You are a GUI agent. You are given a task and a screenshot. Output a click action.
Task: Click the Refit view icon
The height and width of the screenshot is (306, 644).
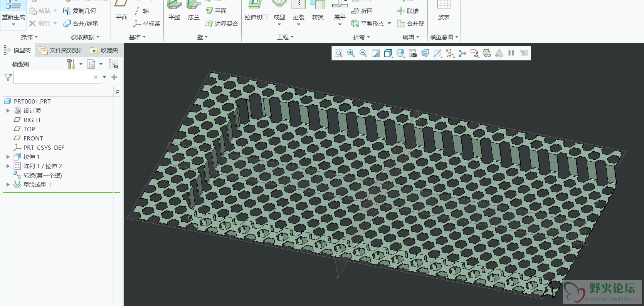click(339, 53)
